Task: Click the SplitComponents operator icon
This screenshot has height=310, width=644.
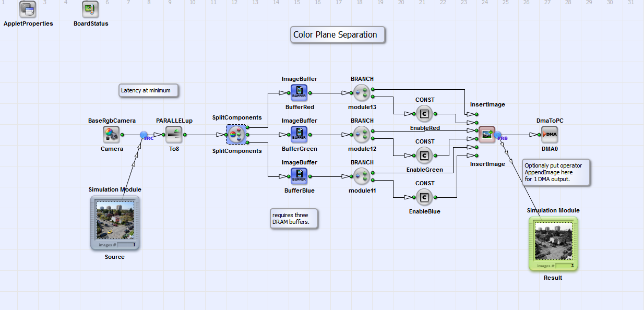Action: [x=236, y=135]
